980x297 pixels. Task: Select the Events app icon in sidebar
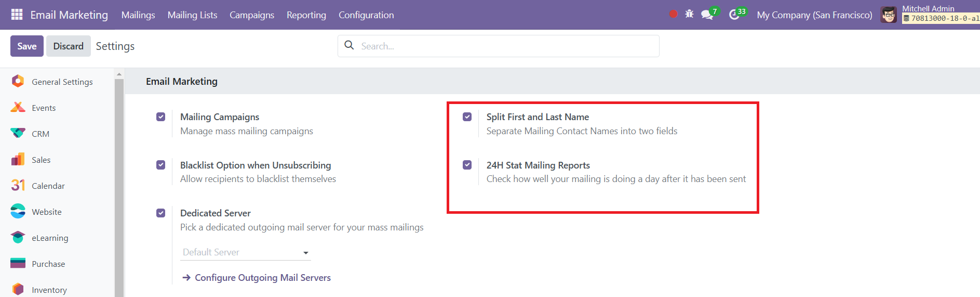[18, 107]
